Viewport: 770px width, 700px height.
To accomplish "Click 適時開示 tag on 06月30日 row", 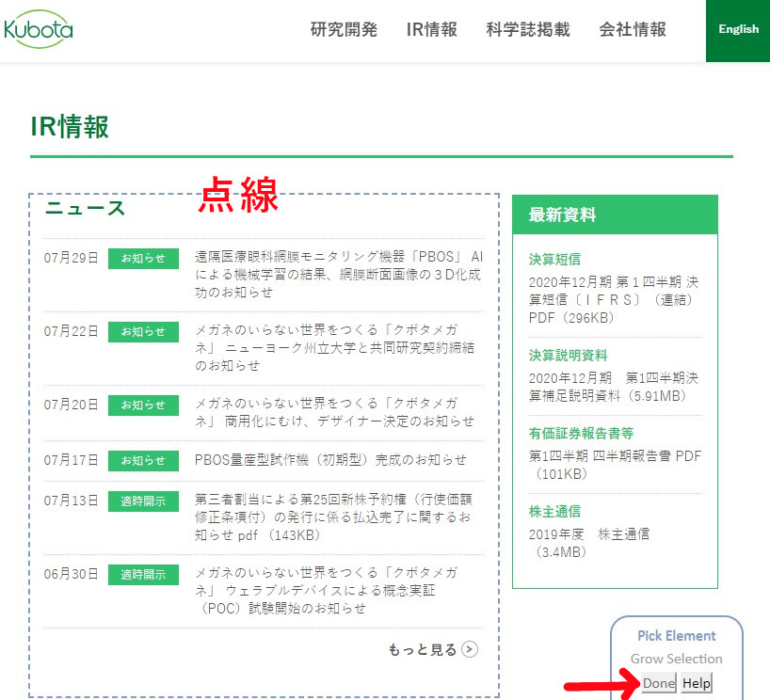I will point(143,574).
